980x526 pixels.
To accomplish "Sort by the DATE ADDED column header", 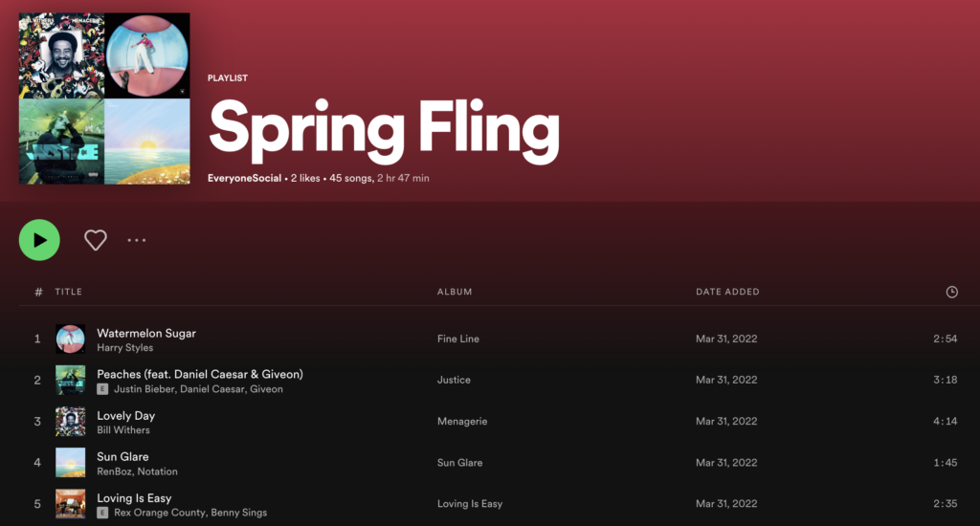I will tap(727, 292).
